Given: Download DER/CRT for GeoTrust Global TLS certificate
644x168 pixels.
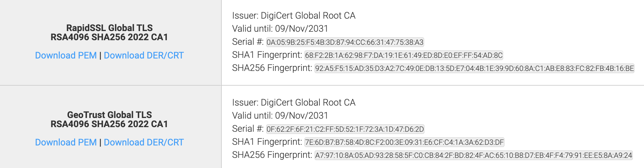Looking at the screenshot, I should (144, 142).
